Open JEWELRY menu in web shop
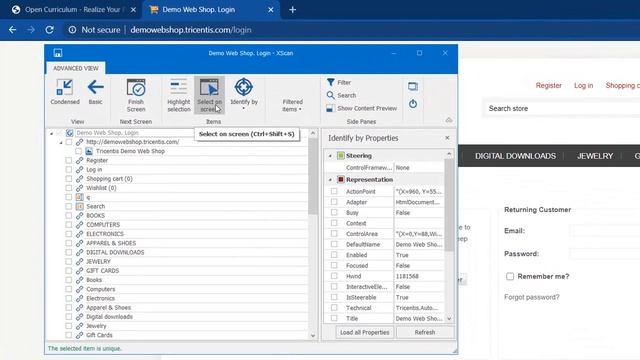 pyautogui.click(x=595, y=156)
